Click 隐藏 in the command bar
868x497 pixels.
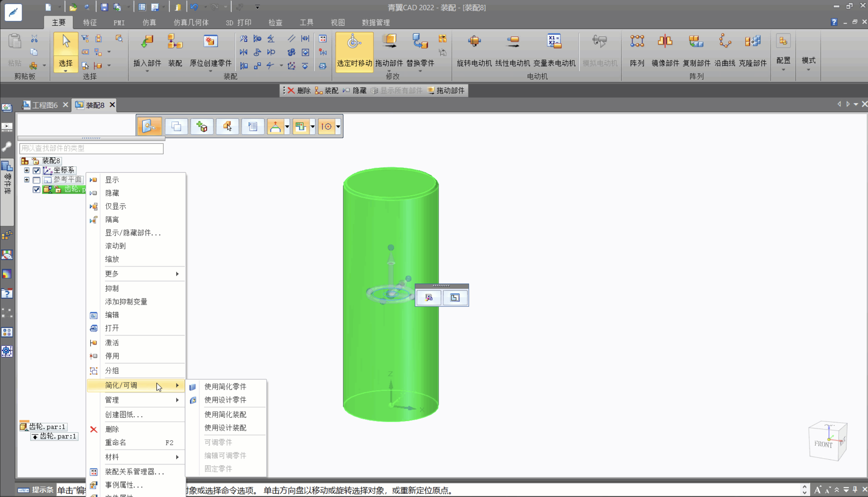[x=355, y=91]
